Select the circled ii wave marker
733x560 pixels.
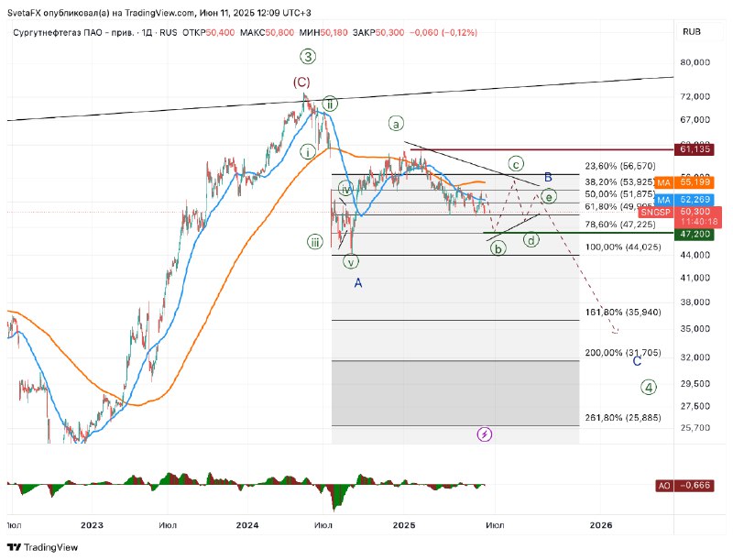click(329, 104)
